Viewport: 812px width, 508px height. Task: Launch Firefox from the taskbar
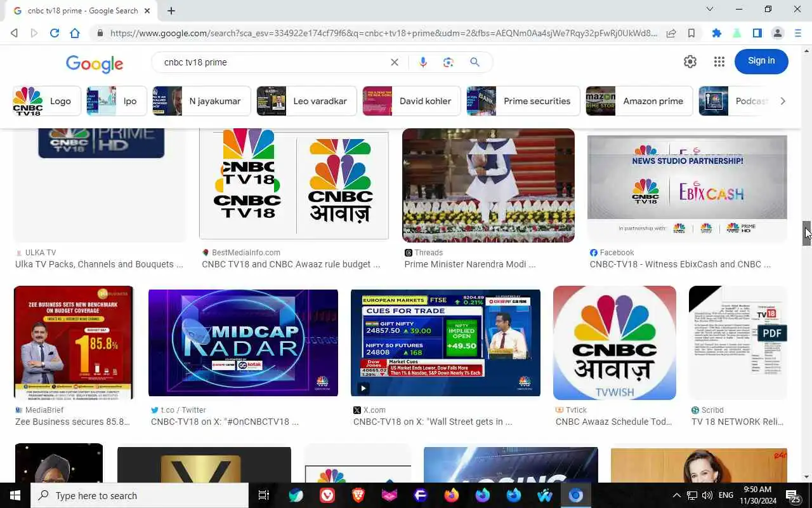click(452, 495)
